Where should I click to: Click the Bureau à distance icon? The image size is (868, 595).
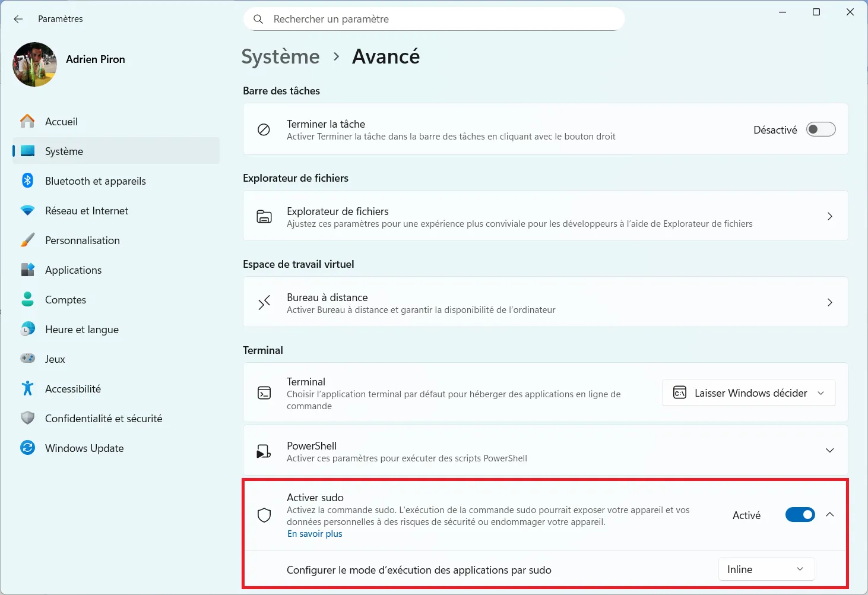(264, 302)
